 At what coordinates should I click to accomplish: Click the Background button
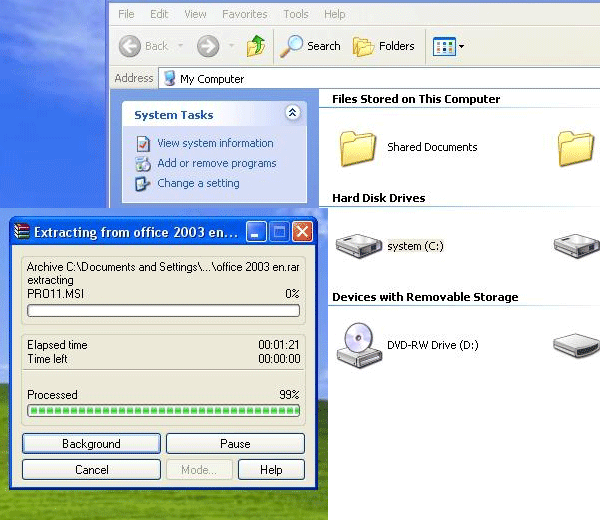[x=91, y=443]
